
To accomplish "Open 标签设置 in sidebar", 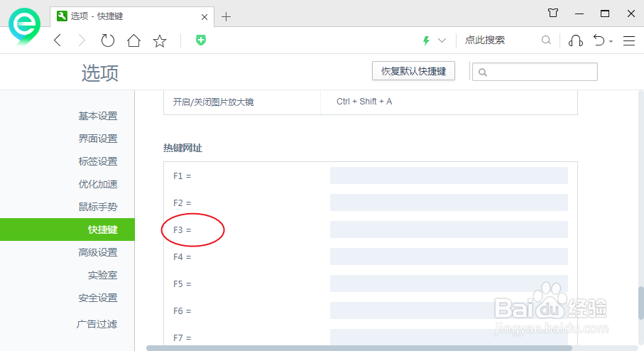I will click(x=98, y=161).
